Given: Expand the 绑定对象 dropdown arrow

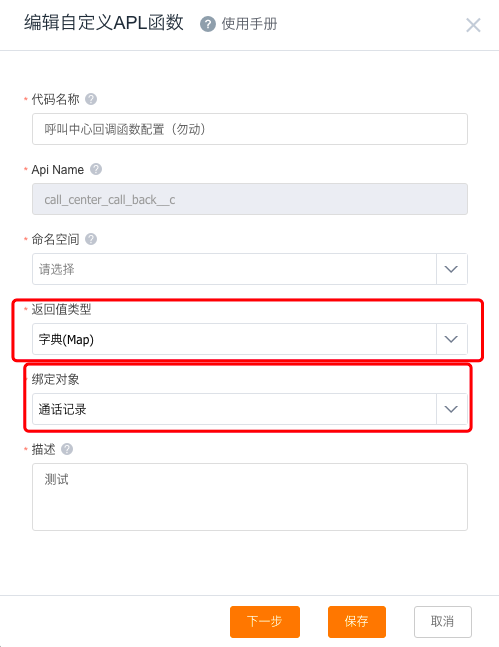Looking at the screenshot, I should click(451, 409).
